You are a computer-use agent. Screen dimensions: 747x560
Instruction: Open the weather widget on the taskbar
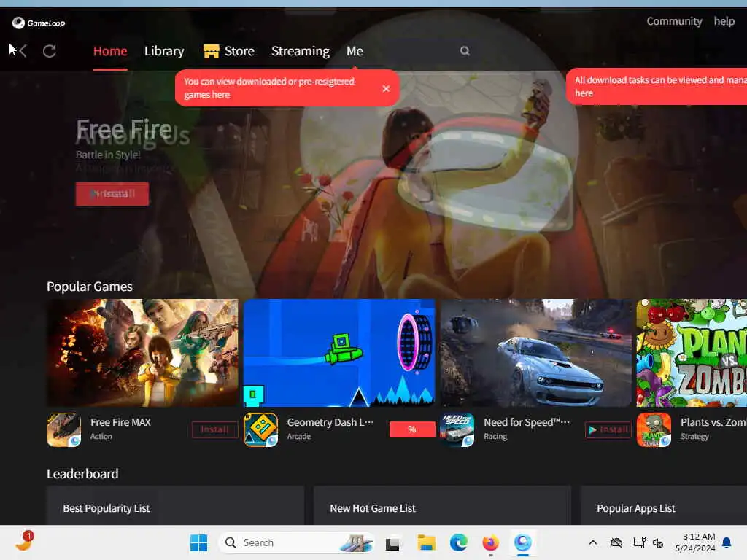(24, 541)
